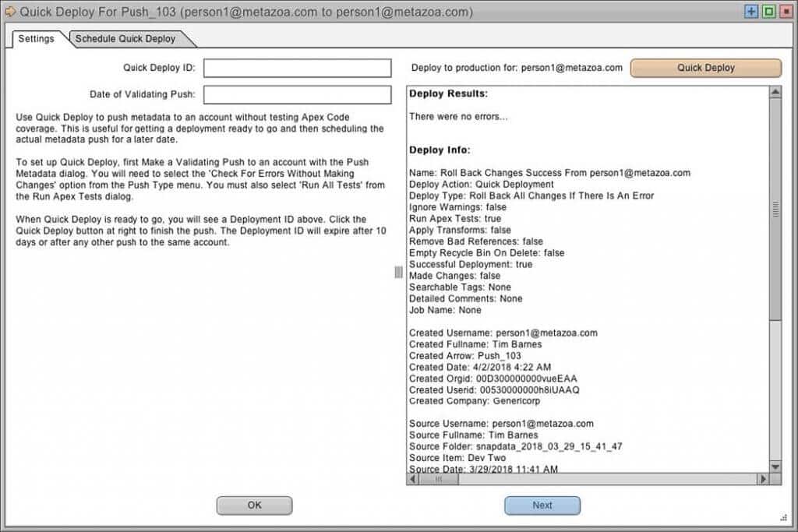Click 'Job Name: None' line
The height and width of the screenshot is (532, 798).
click(445, 310)
